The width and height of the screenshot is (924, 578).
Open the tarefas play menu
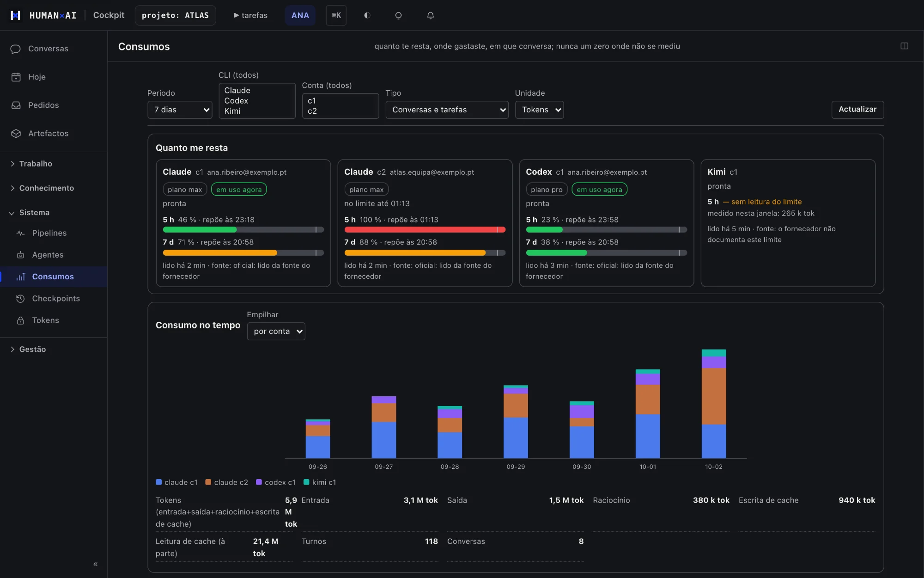click(250, 15)
